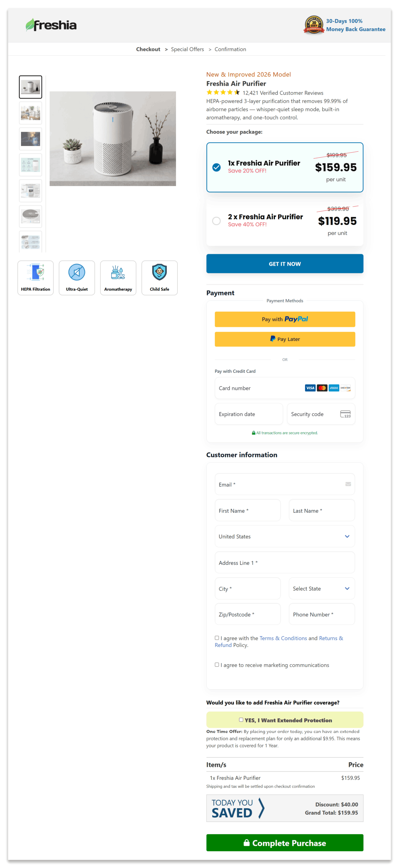Go to the Special Offers breadcrumb step
The width and height of the screenshot is (399, 868).
coord(188,49)
